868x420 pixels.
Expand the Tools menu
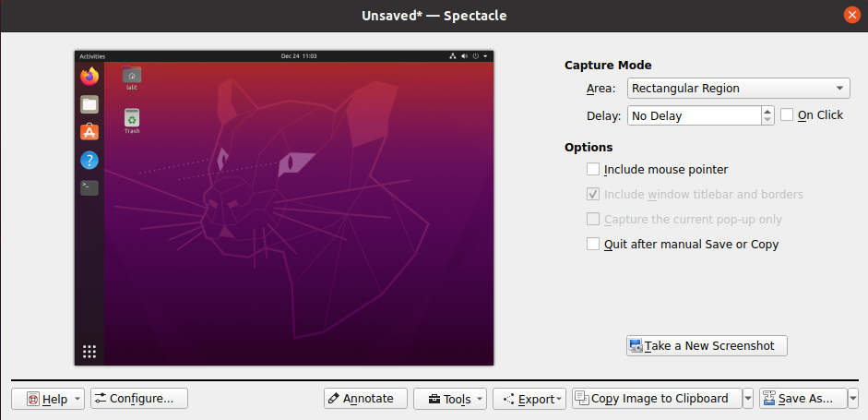point(449,399)
